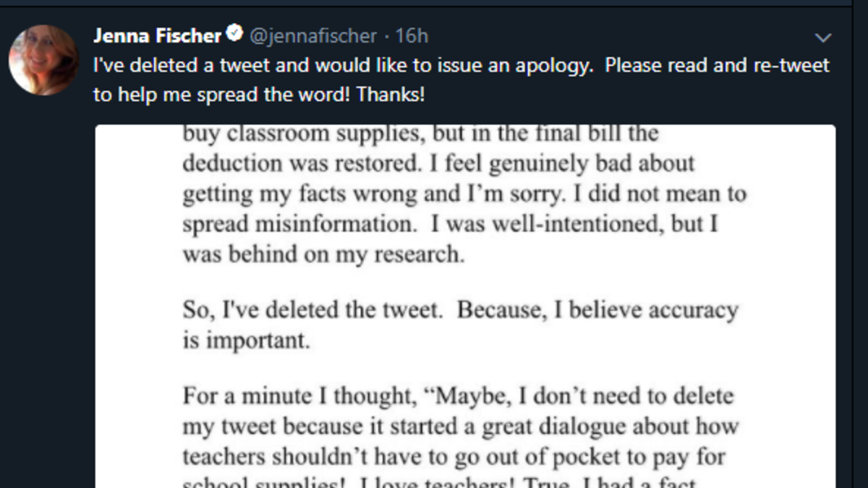868x488 pixels.
Task: Open Jenna Fischer's profile avatar photo
Action: click(x=43, y=59)
